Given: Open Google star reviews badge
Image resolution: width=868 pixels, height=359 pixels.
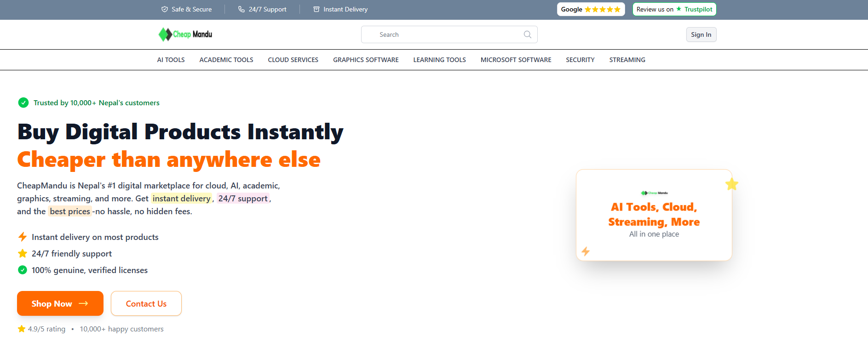Looking at the screenshot, I should tap(591, 9).
